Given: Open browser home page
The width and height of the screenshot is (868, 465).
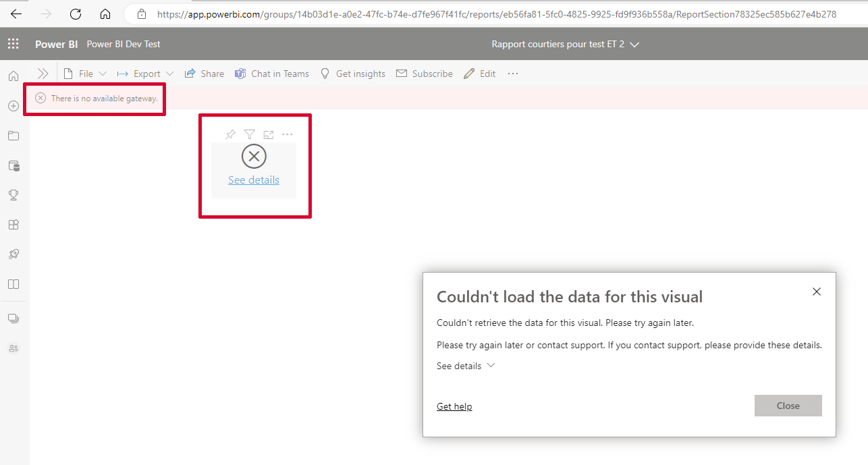Looking at the screenshot, I should point(105,13).
